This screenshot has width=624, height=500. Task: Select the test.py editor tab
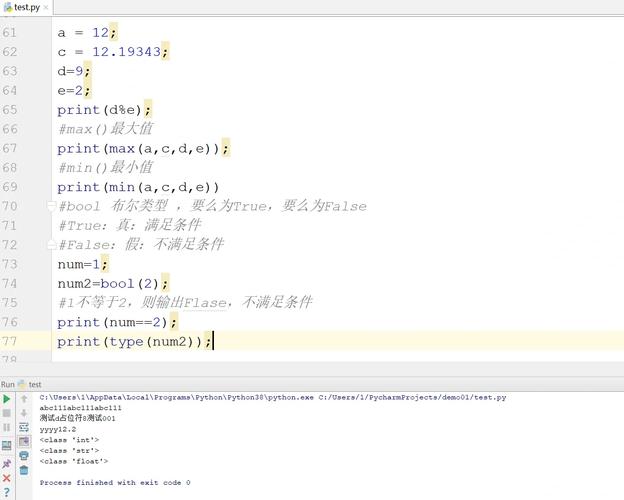26,7
